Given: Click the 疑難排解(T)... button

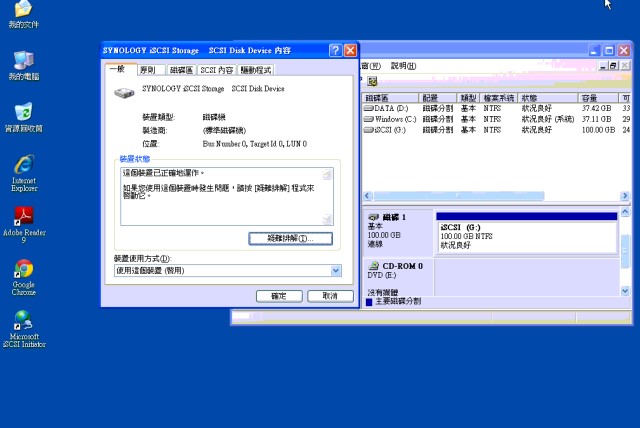Looking at the screenshot, I should 290,239.
